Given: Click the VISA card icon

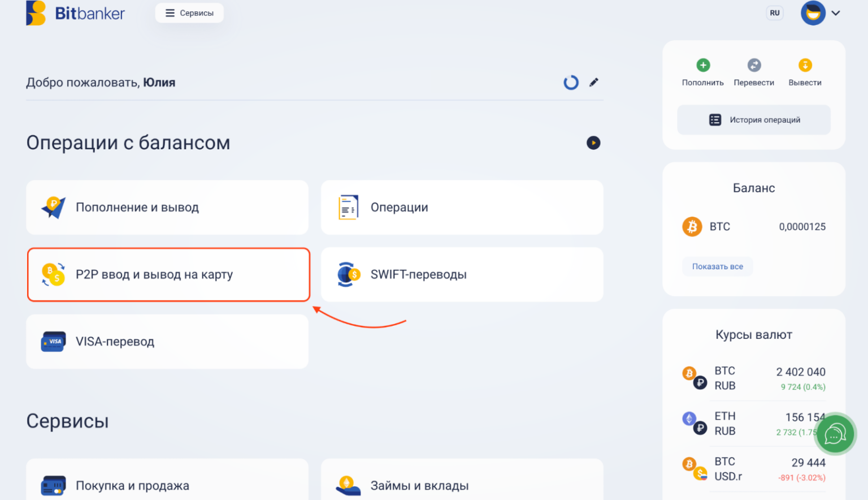Looking at the screenshot, I should (54, 342).
